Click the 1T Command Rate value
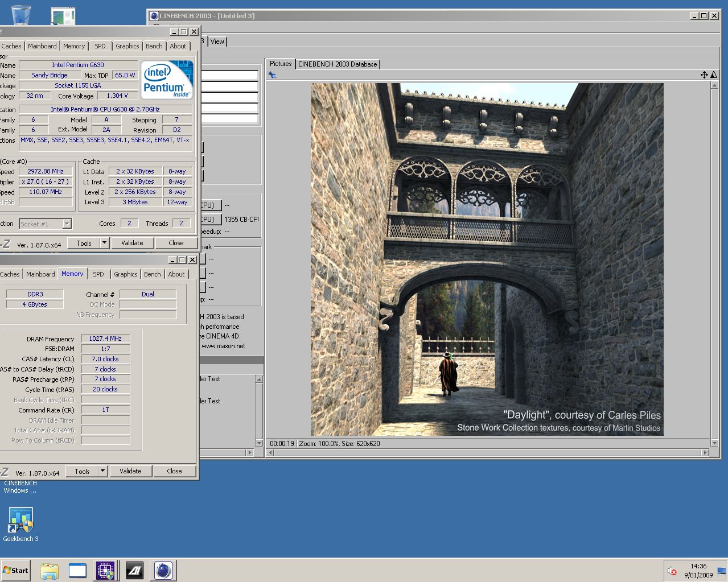The height and width of the screenshot is (582, 728). click(105, 410)
